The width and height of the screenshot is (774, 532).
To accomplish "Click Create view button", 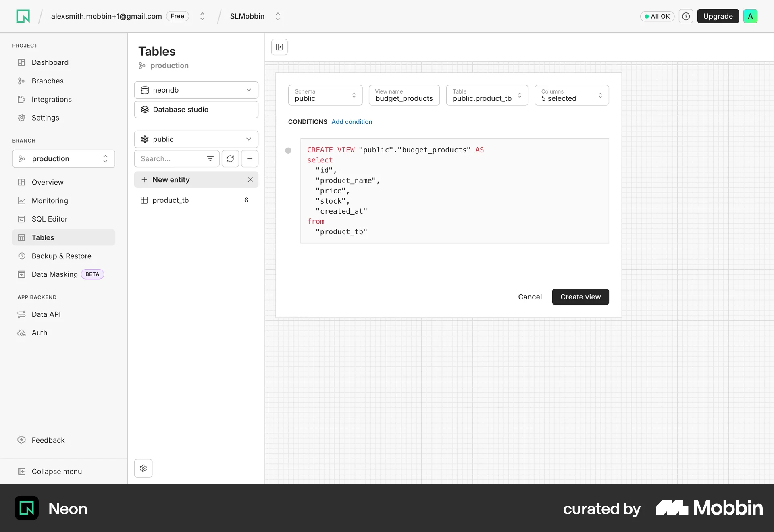I will pos(580,297).
